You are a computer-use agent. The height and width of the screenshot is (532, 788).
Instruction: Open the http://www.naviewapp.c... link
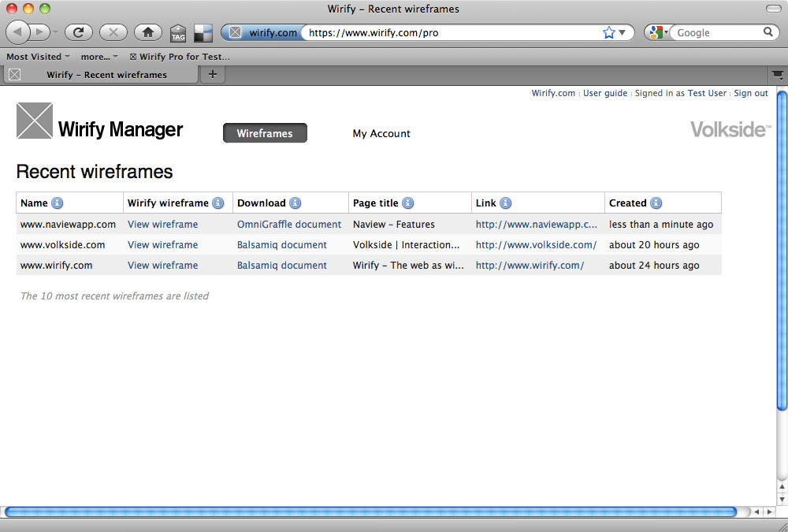(537, 225)
